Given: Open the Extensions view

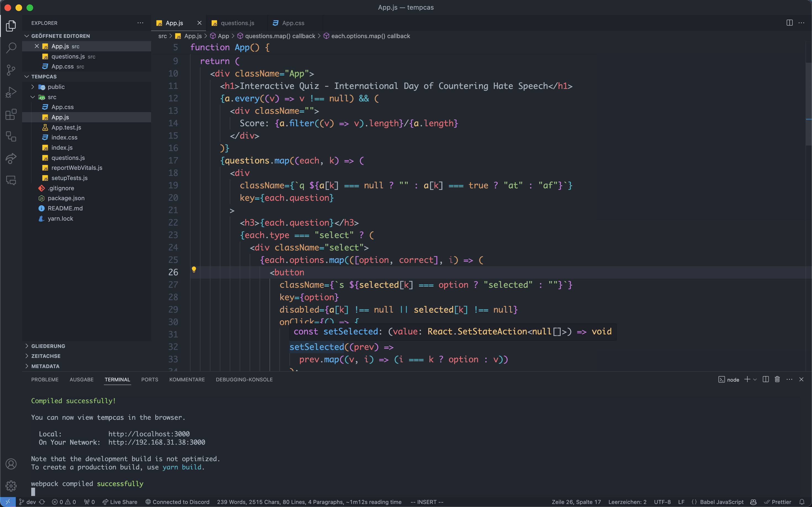Looking at the screenshot, I should (11, 114).
